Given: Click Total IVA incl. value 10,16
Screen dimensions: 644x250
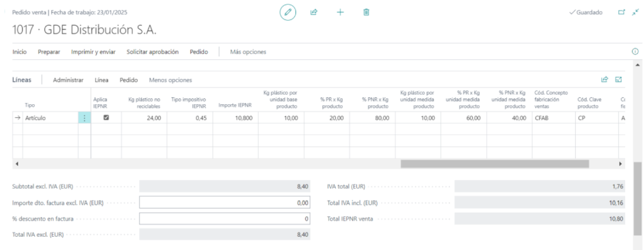Looking at the screenshot, I should (540, 203).
